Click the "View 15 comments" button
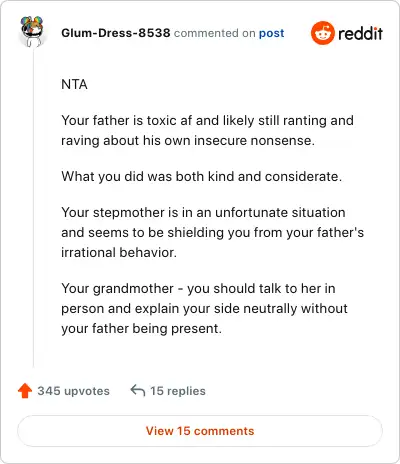This screenshot has height=464, width=400. pyautogui.click(x=200, y=431)
